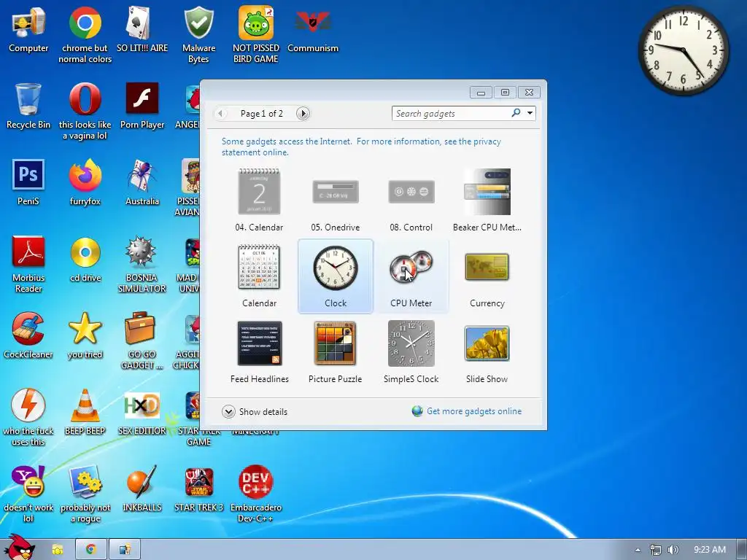The image size is (747, 560).
Task: Click the gadgets window taskbar button
Action: point(125,550)
